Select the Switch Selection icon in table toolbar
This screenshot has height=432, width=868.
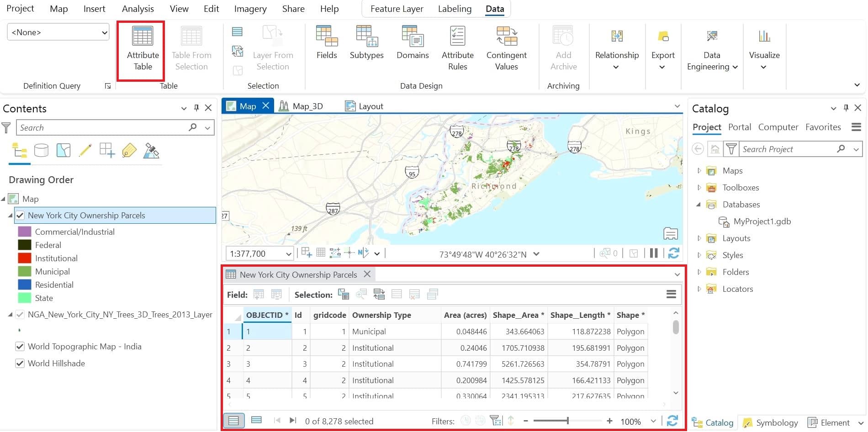point(379,294)
